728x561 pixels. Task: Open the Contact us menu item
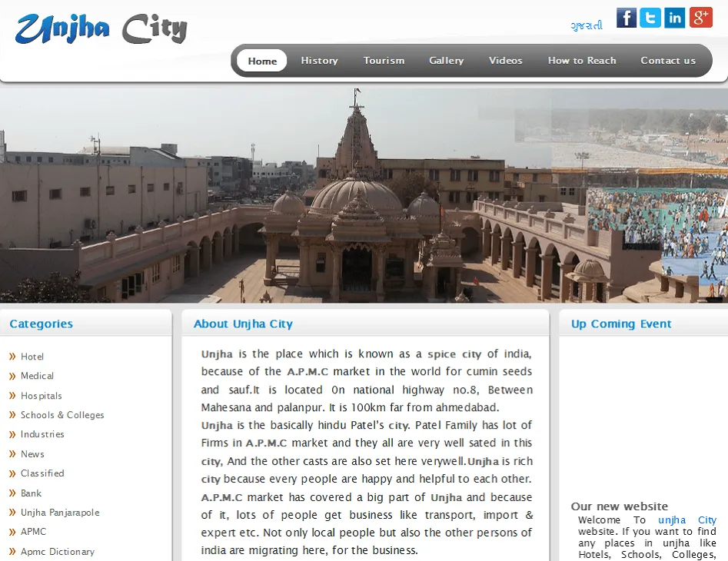pyautogui.click(x=668, y=60)
